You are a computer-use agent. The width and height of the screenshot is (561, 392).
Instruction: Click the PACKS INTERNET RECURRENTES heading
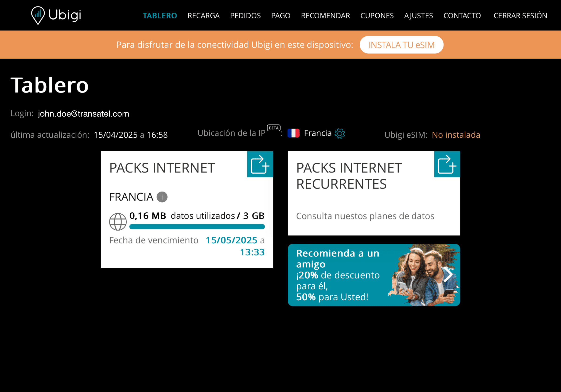[349, 176]
